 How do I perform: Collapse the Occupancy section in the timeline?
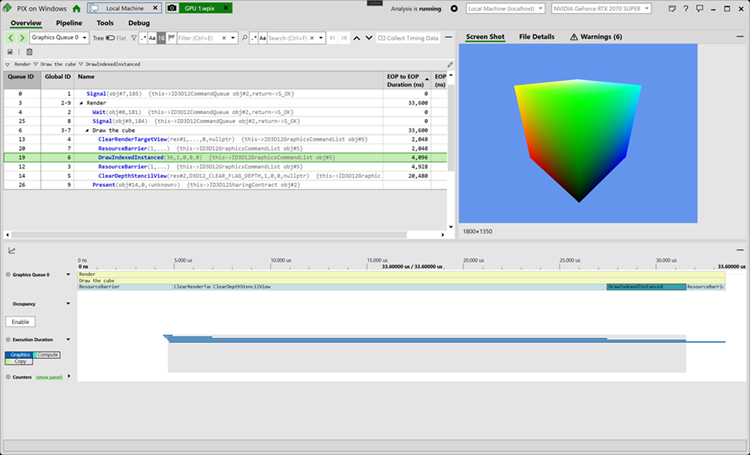click(x=67, y=303)
